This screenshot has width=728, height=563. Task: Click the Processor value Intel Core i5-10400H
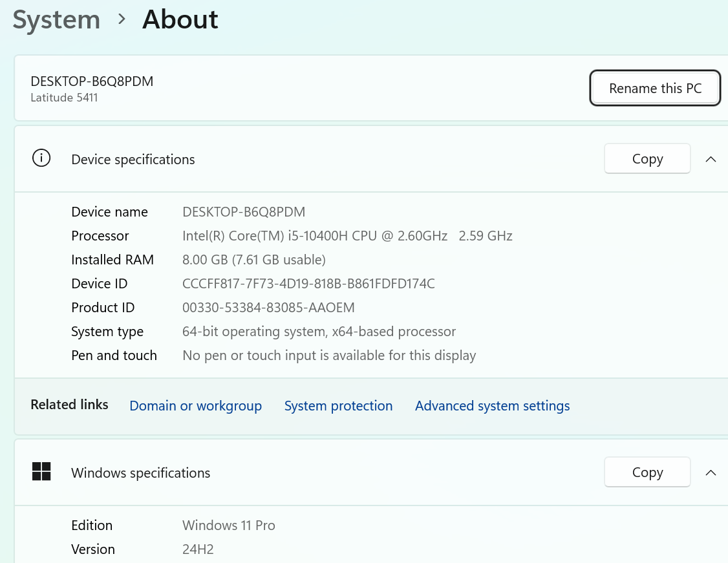(347, 236)
